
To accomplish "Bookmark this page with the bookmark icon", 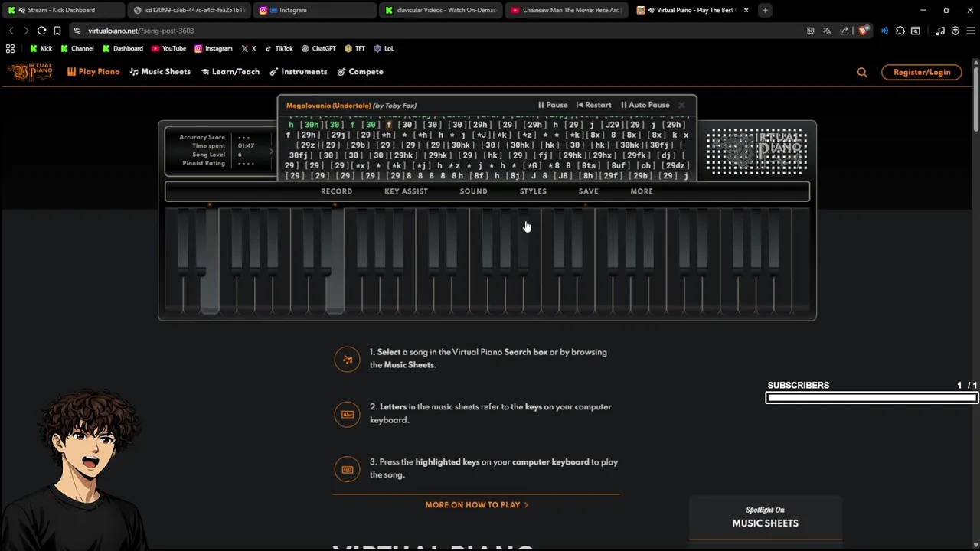I will point(57,31).
